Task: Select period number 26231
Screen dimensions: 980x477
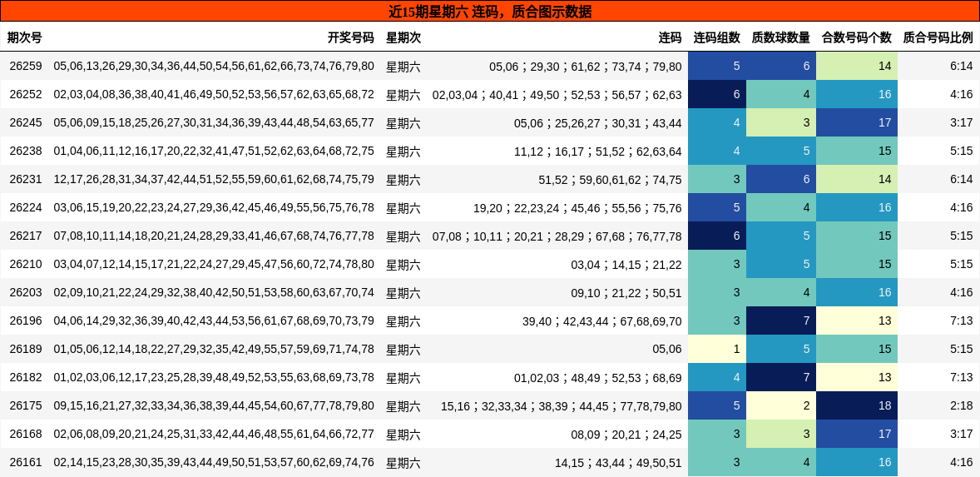Action: pos(26,180)
